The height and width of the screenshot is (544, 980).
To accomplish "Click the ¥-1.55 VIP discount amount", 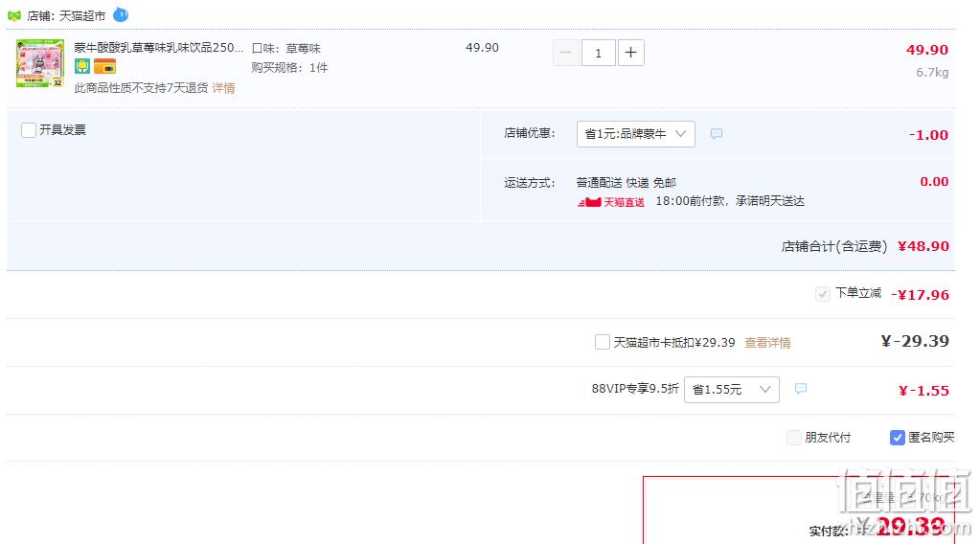I will [923, 391].
